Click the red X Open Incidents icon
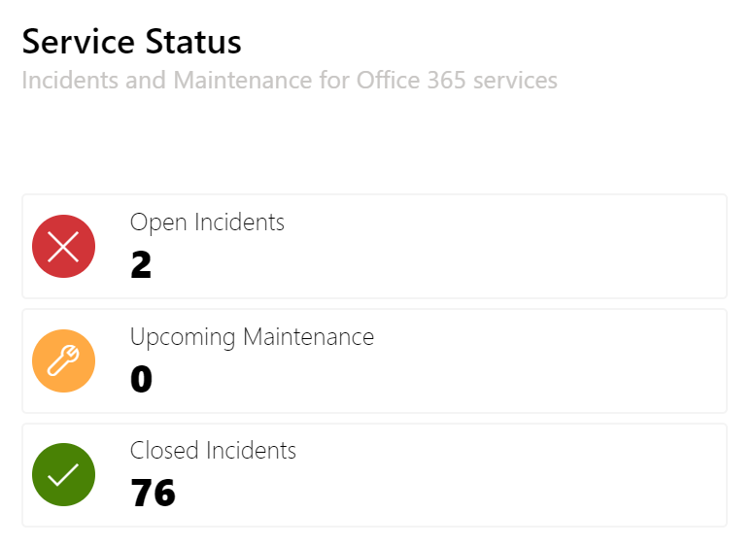Screen dimensions: 756x547 [x=63, y=246]
